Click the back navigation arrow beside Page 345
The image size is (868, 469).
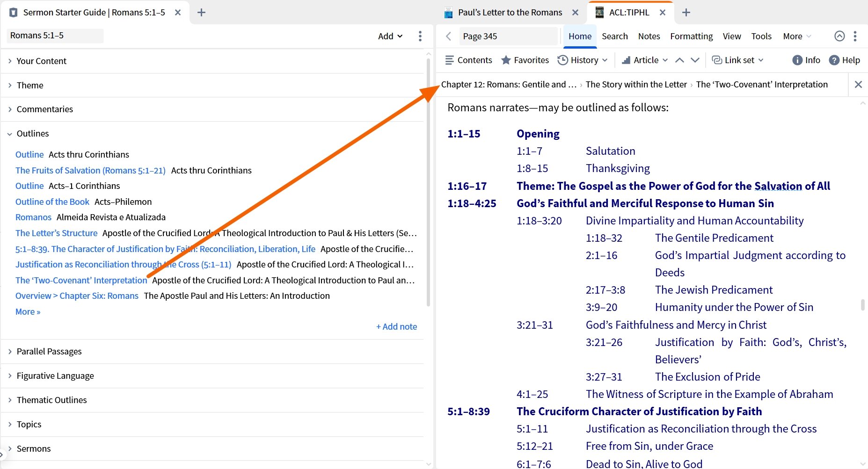click(x=448, y=36)
